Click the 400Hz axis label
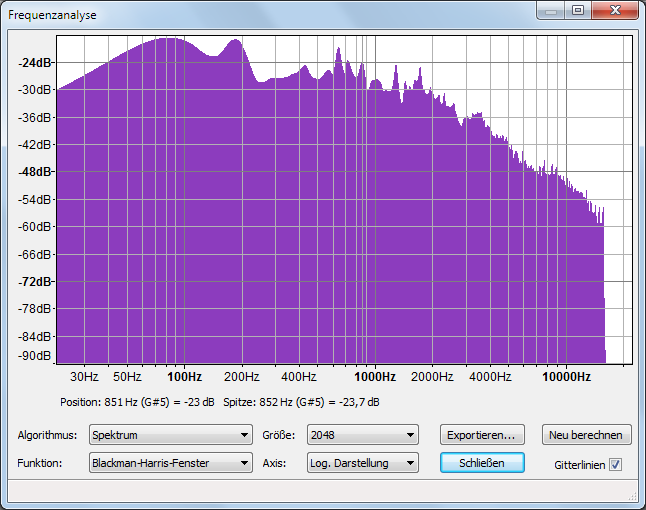 pyautogui.click(x=299, y=377)
